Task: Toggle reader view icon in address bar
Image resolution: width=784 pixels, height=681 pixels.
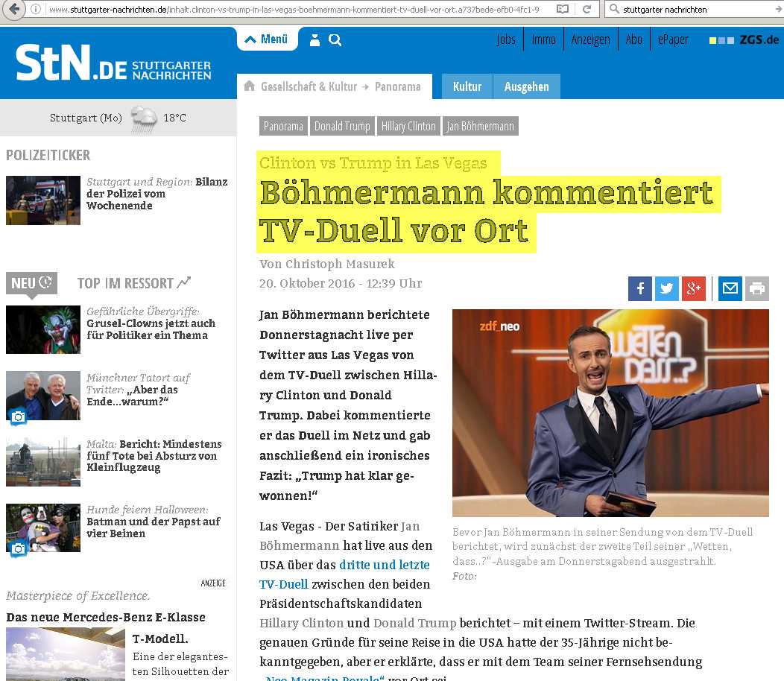Action: pyautogui.click(x=563, y=9)
